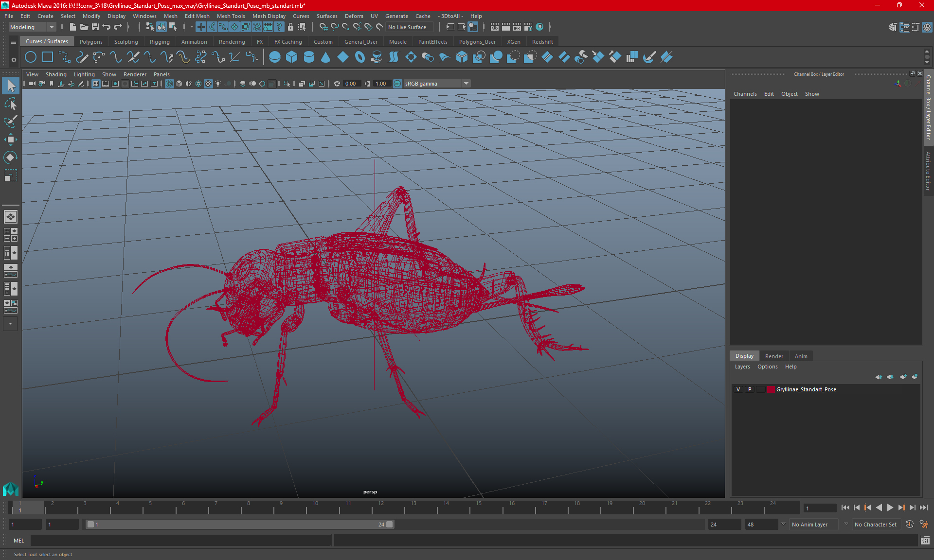Image resolution: width=934 pixels, height=560 pixels.
Task: Activate the Move tool in toolbox
Action: coord(11,140)
